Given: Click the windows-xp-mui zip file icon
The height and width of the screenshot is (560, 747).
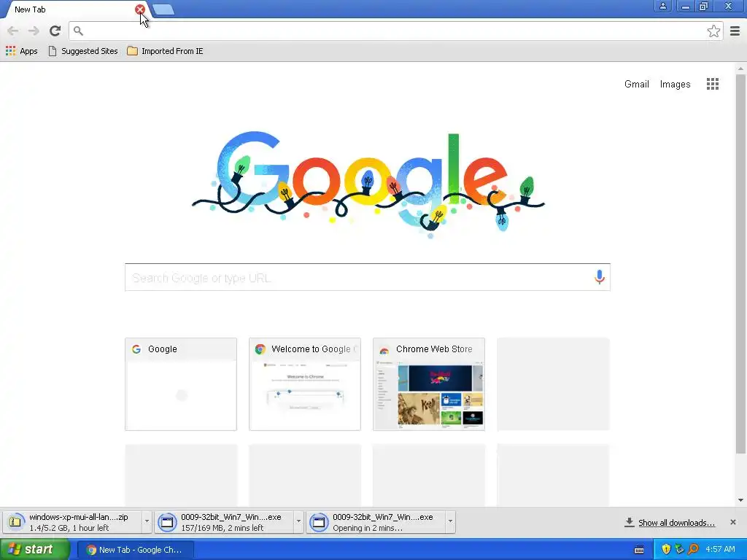Looking at the screenshot, I should pos(15,522).
